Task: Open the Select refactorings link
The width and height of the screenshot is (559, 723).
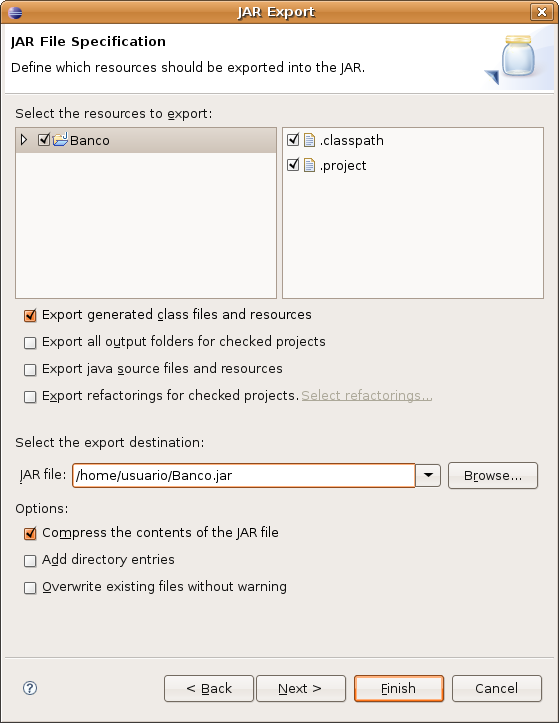Action: [x=367, y=396]
